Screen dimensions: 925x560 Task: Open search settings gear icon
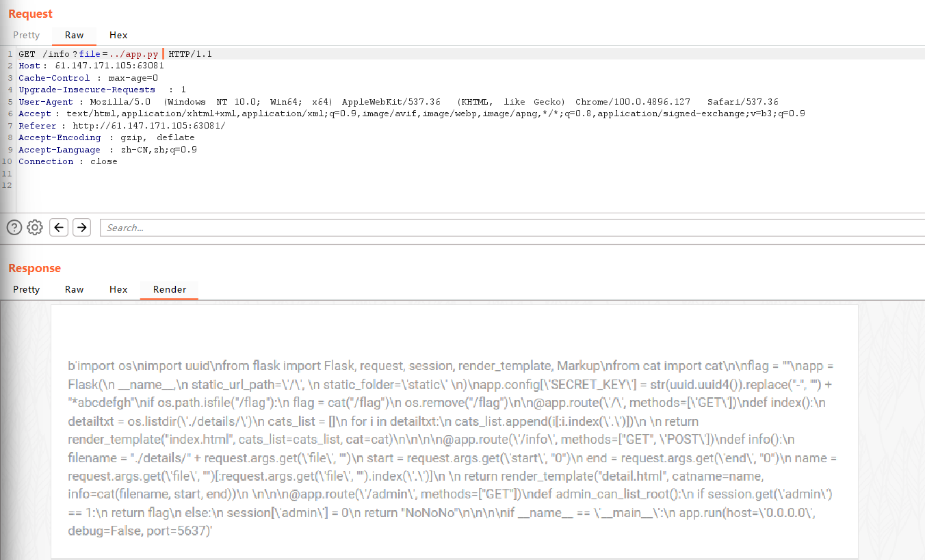36,228
